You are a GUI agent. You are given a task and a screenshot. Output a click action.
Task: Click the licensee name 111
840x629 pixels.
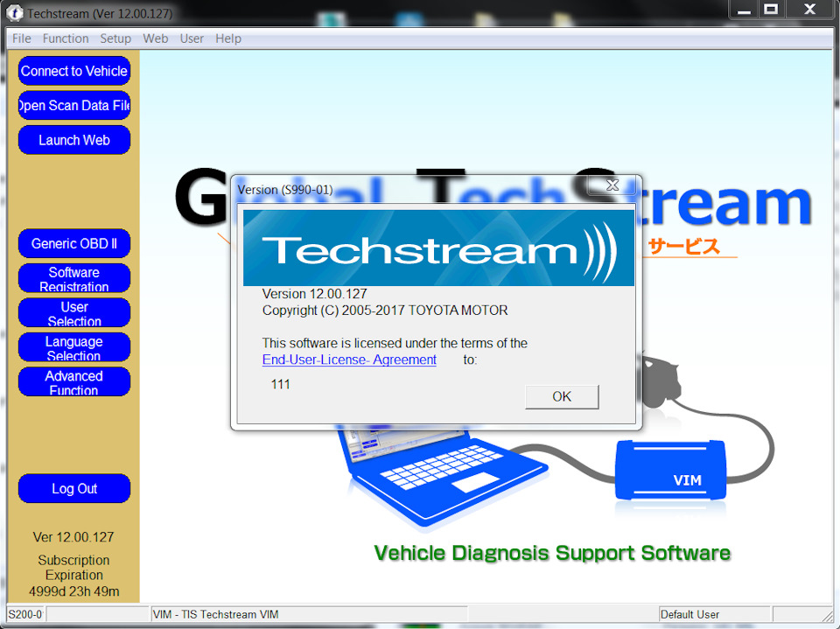pos(280,384)
